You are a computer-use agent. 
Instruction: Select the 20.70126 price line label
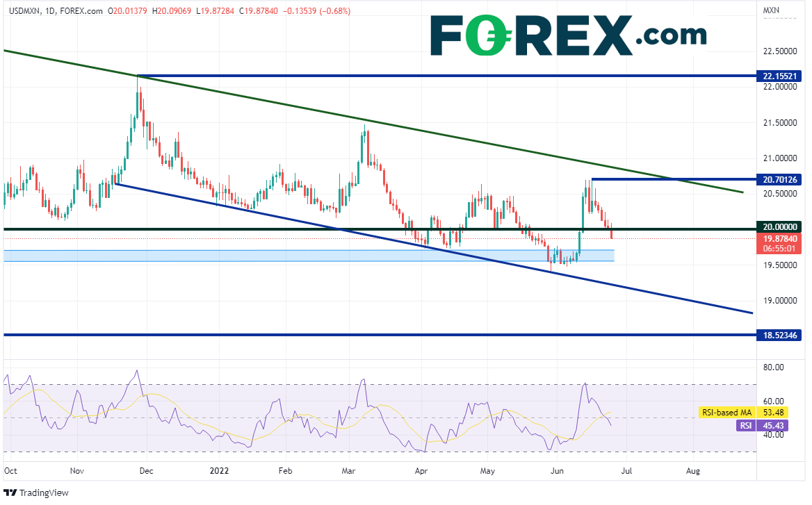(779, 179)
